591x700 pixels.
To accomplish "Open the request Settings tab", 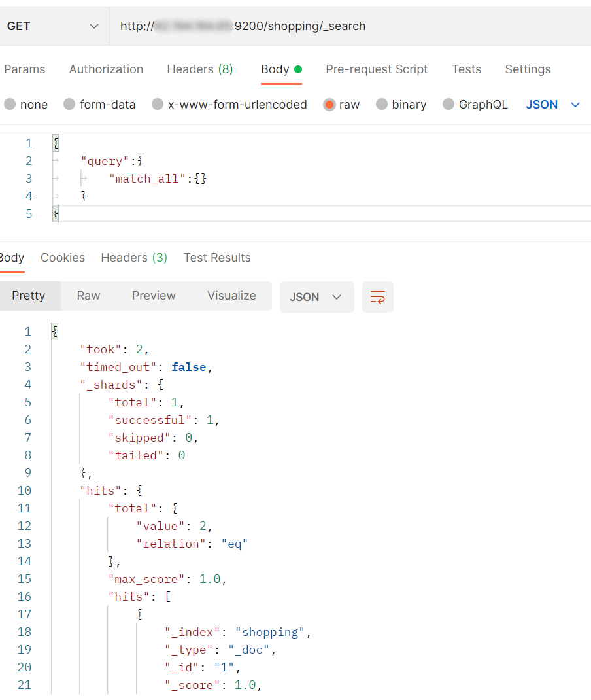I will [528, 69].
